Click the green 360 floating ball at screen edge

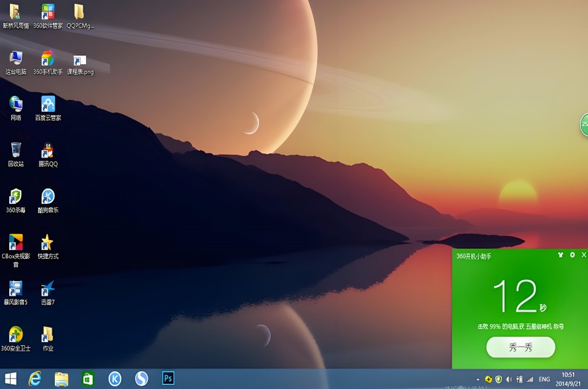click(584, 124)
